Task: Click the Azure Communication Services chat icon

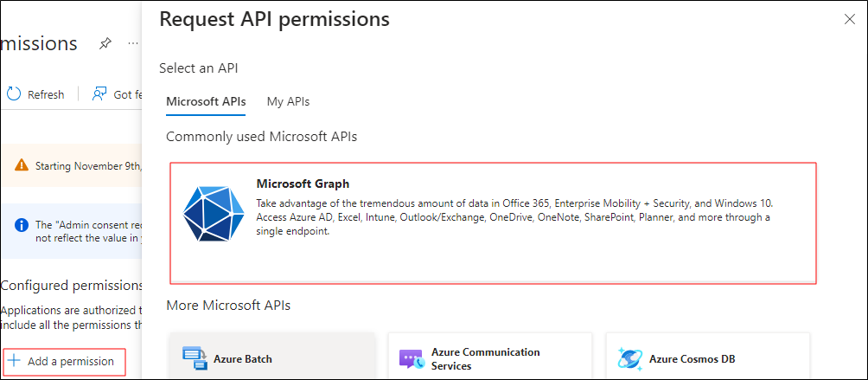Action: (x=411, y=358)
